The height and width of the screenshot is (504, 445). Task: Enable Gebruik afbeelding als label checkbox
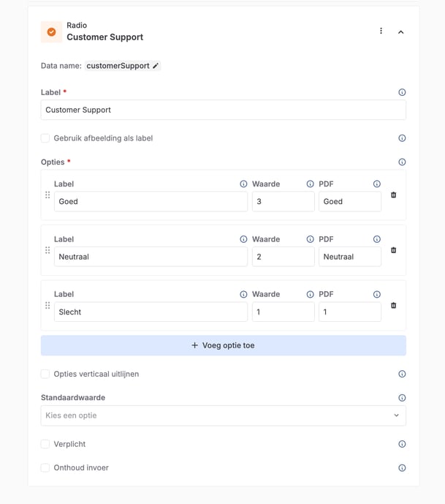pos(45,138)
